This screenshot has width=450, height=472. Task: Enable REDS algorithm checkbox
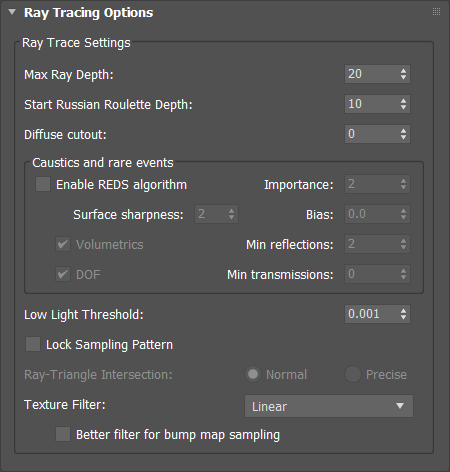pos(43,184)
